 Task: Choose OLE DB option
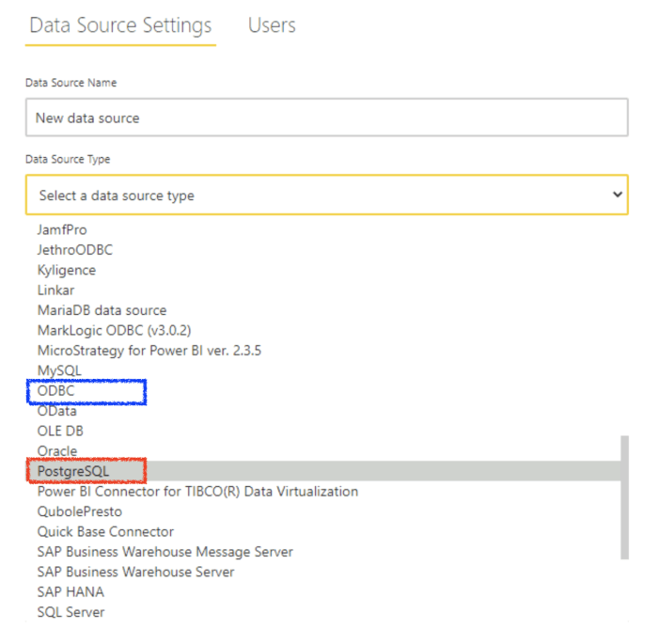[60, 431]
